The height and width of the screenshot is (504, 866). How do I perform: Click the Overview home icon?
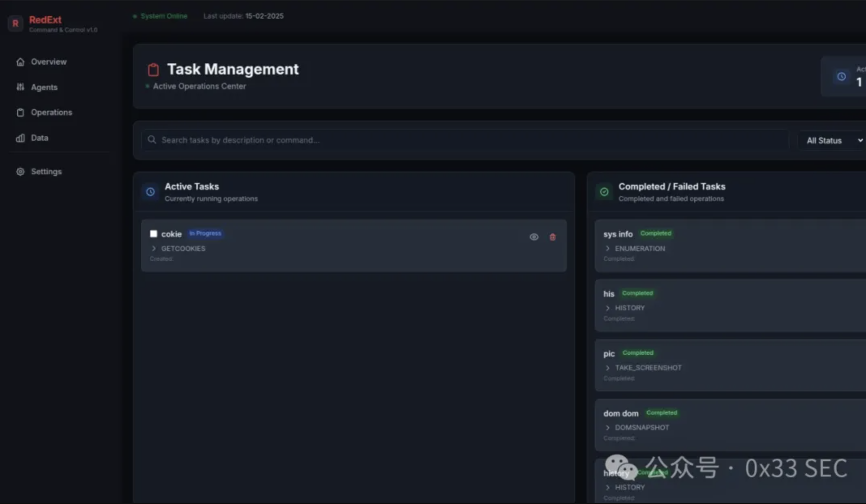[x=20, y=62]
